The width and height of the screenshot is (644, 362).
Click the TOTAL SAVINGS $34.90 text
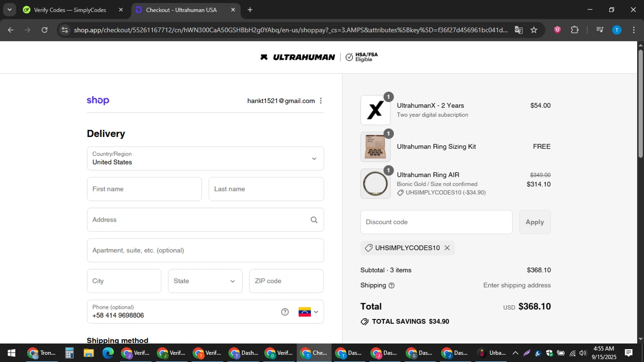pos(410,322)
